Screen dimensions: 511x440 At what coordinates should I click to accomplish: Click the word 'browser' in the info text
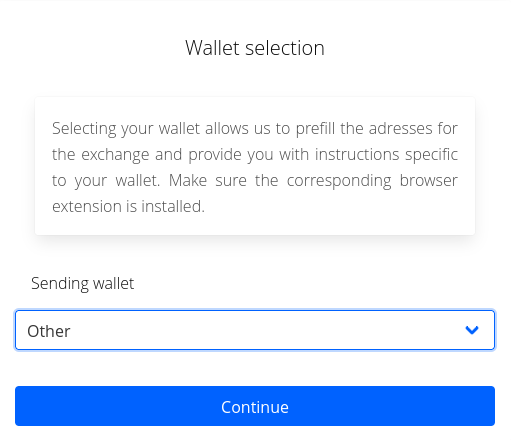pos(429,180)
